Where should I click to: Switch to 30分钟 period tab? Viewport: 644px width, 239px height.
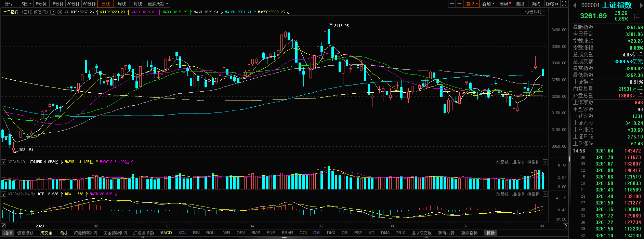pos(73,4)
